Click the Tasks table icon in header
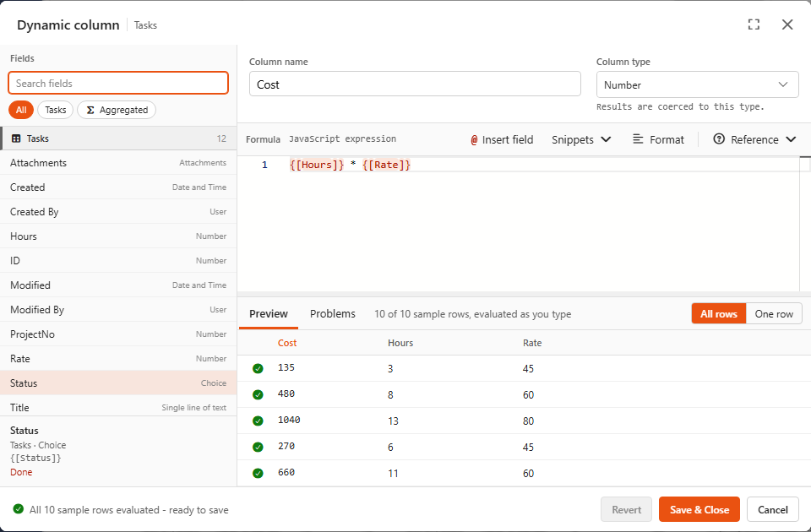The image size is (811, 532). [16, 138]
